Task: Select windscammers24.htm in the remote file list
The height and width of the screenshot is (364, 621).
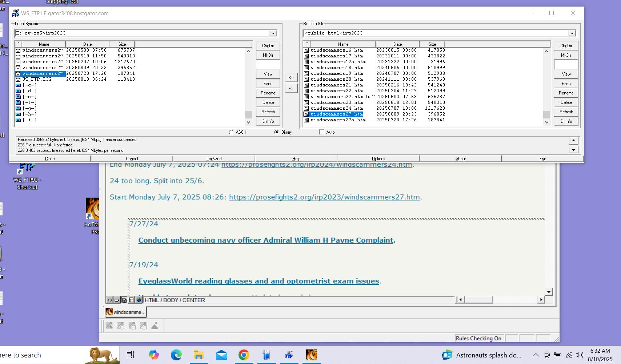Action: [336, 108]
